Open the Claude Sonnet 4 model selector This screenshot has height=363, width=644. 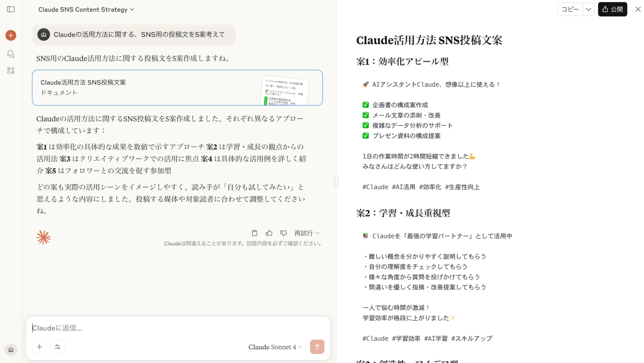pyautogui.click(x=275, y=347)
